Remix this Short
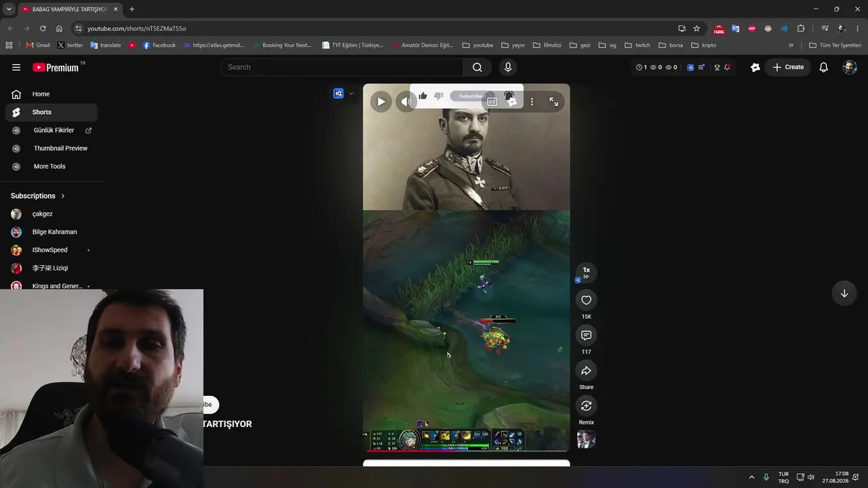The width and height of the screenshot is (868, 488). [x=587, y=406]
